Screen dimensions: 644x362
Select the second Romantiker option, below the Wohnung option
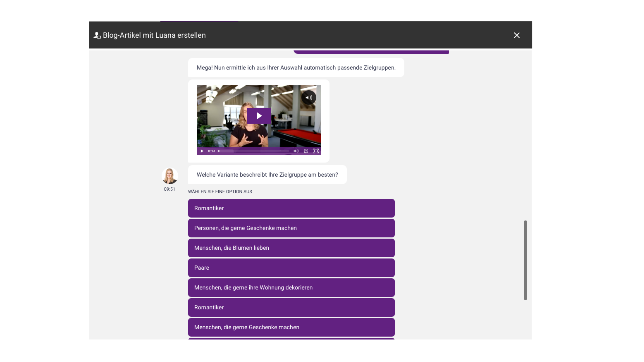point(291,307)
